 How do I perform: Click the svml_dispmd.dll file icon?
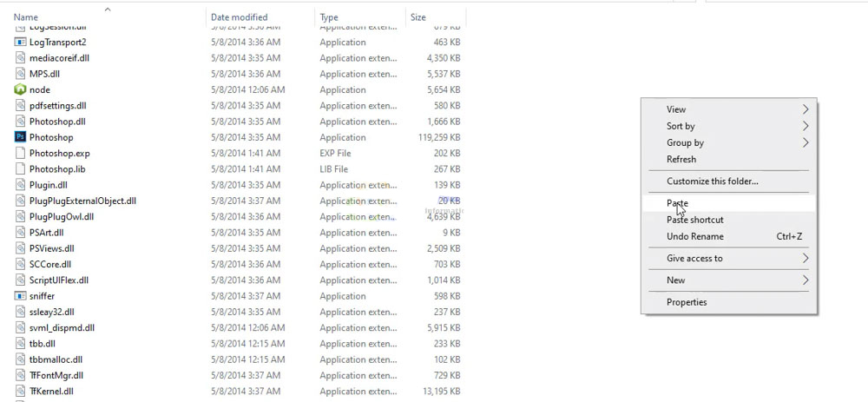(20, 328)
